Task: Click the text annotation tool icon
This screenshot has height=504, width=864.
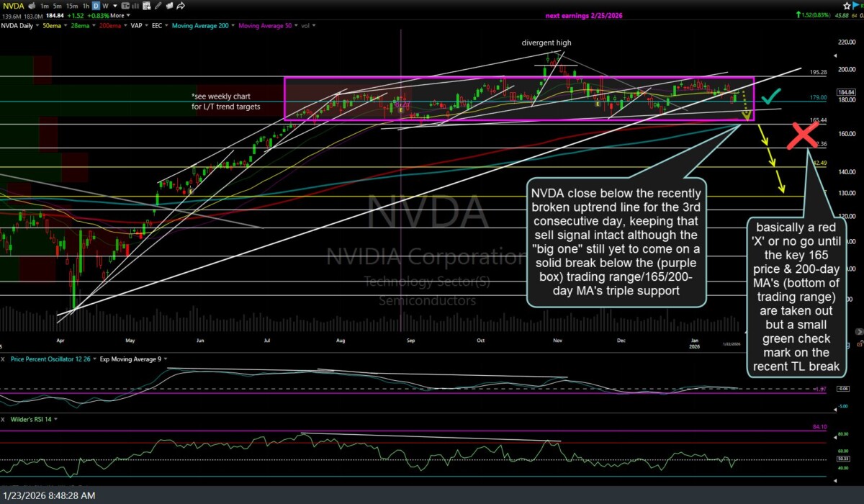Action: (125, 6)
